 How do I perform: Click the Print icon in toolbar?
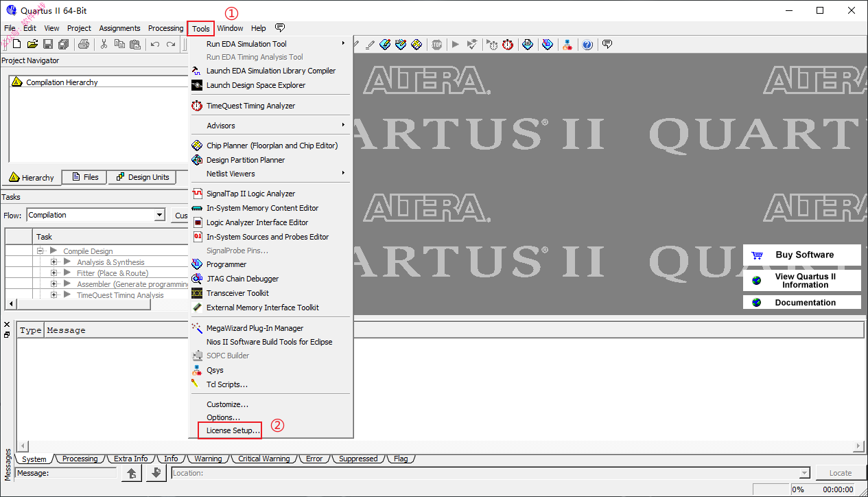84,45
